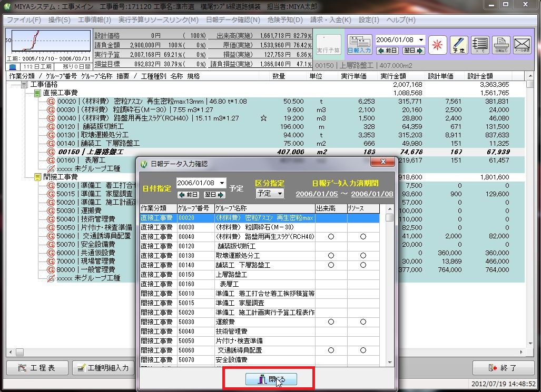Click リソース circle for dialog row 00130
Image resolution: width=541 pixels, height=392 pixels.
[x=363, y=256]
